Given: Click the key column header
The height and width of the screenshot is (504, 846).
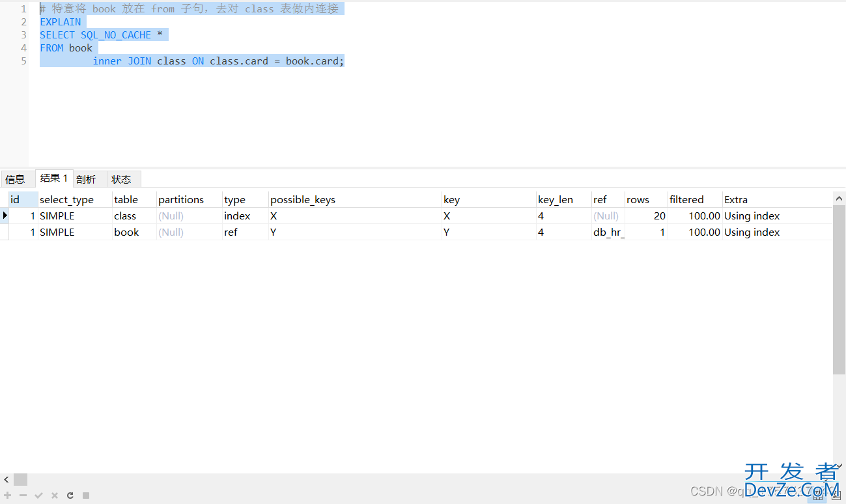Looking at the screenshot, I should [x=488, y=199].
